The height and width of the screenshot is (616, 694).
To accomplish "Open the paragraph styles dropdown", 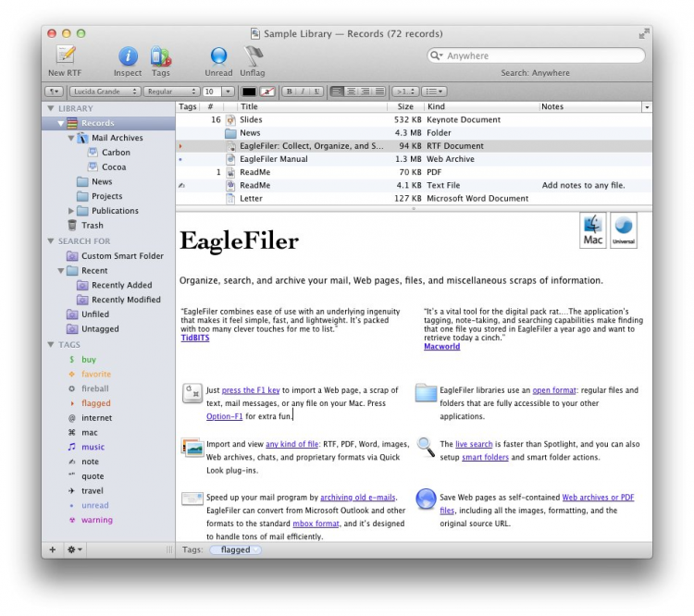I will [54, 92].
